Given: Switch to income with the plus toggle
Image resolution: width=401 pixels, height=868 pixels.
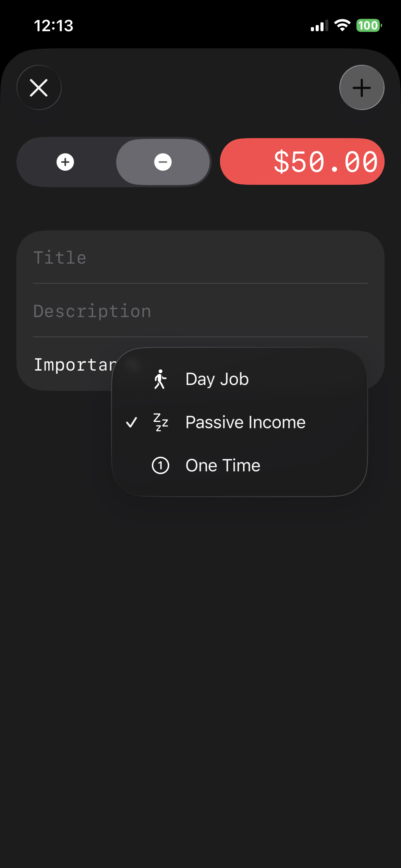Looking at the screenshot, I should (65, 162).
